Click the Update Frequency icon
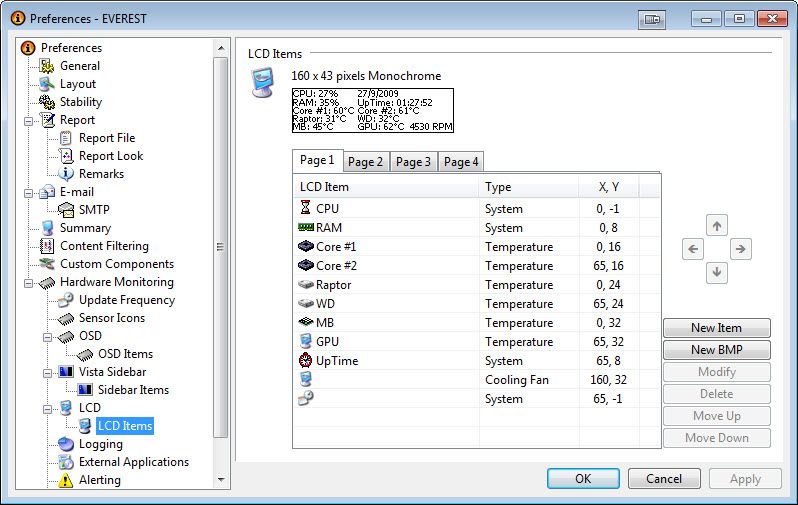 [x=66, y=300]
